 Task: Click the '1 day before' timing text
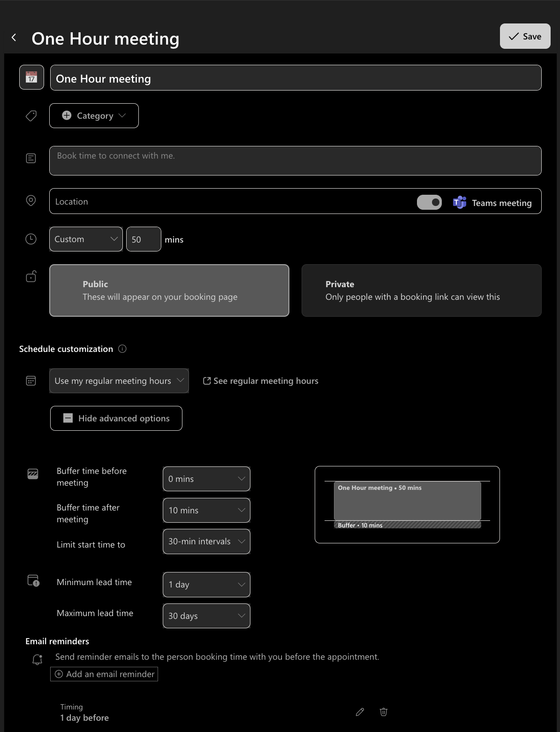84,717
